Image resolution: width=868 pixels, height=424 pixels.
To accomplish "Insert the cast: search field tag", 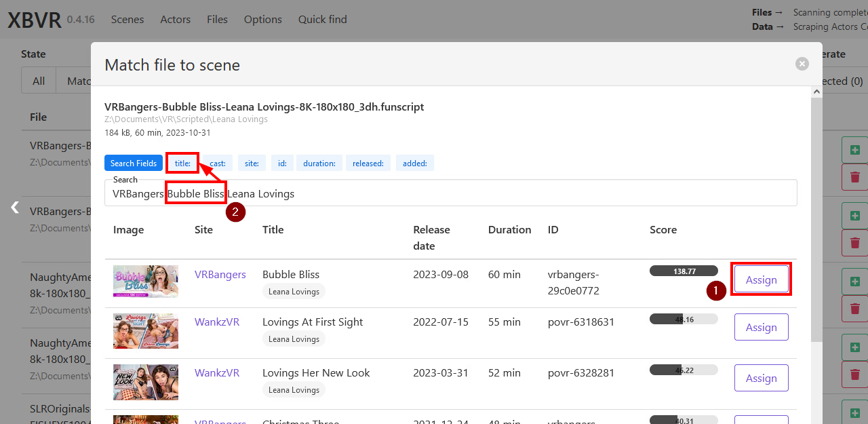I will tap(218, 163).
